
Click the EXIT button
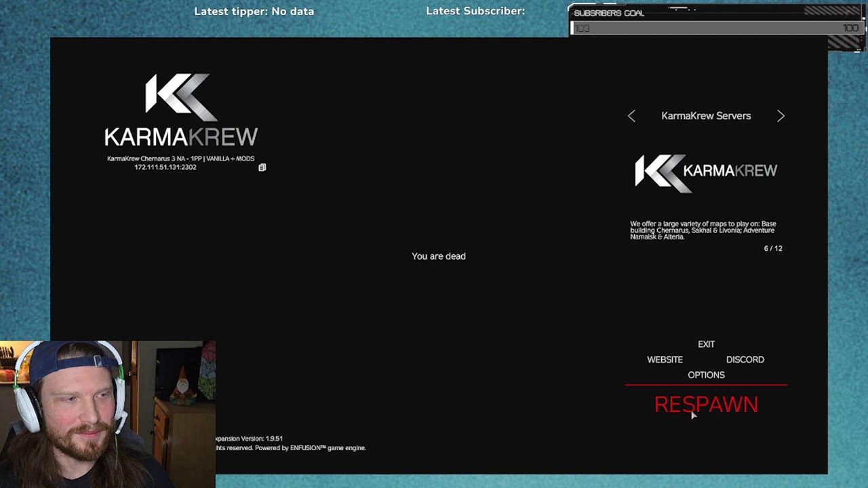(706, 344)
